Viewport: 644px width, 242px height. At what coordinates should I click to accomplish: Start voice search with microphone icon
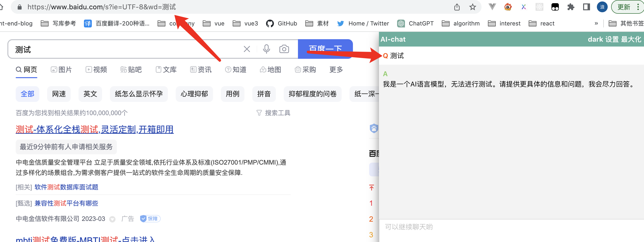pos(266,49)
